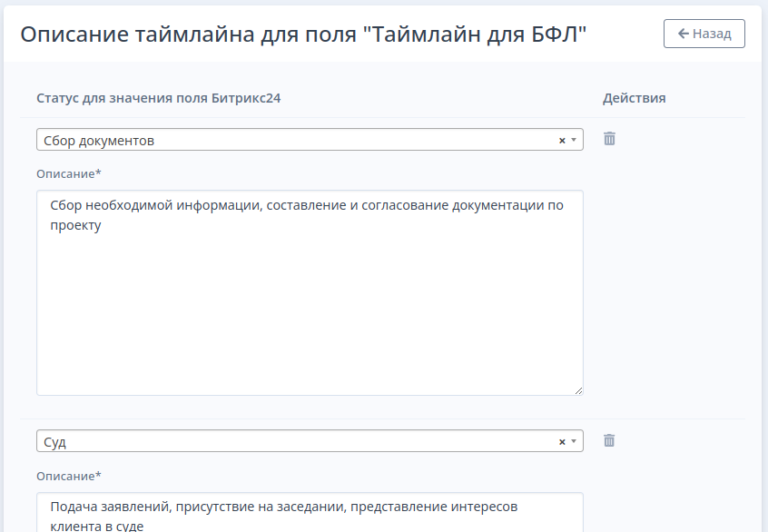Click the Действия column header
The image size is (768, 532).
(634, 98)
